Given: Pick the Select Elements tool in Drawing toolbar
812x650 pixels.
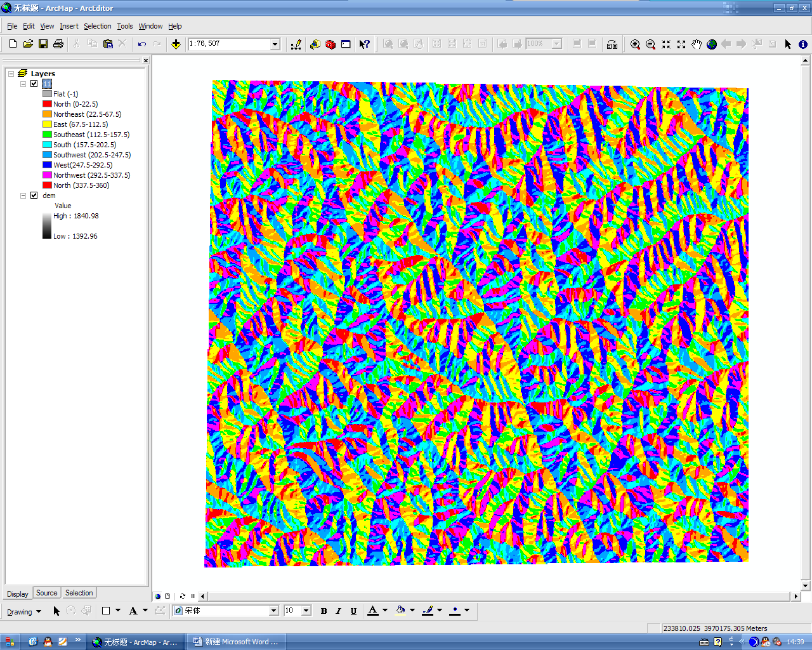Looking at the screenshot, I should click(x=56, y=611).
